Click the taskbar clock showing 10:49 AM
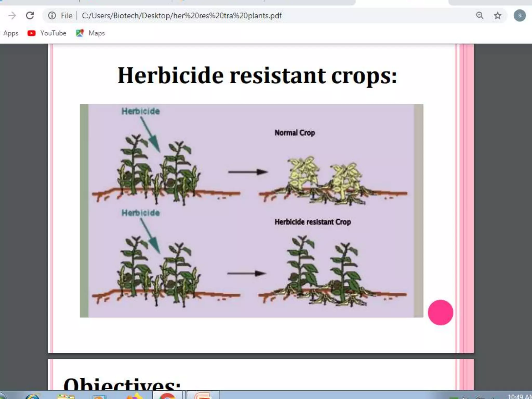Viewport: 532px width, 399px height. coord(519,396)
